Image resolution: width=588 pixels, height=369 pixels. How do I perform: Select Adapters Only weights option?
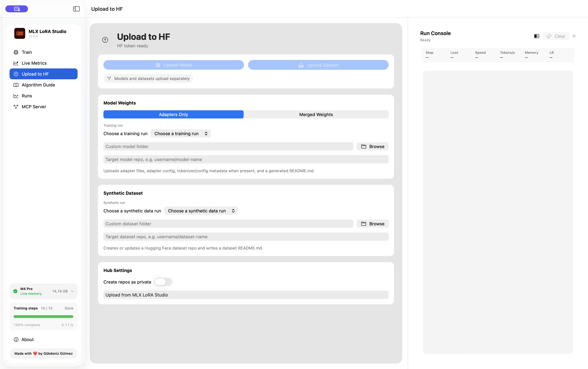tap(173, 114)
